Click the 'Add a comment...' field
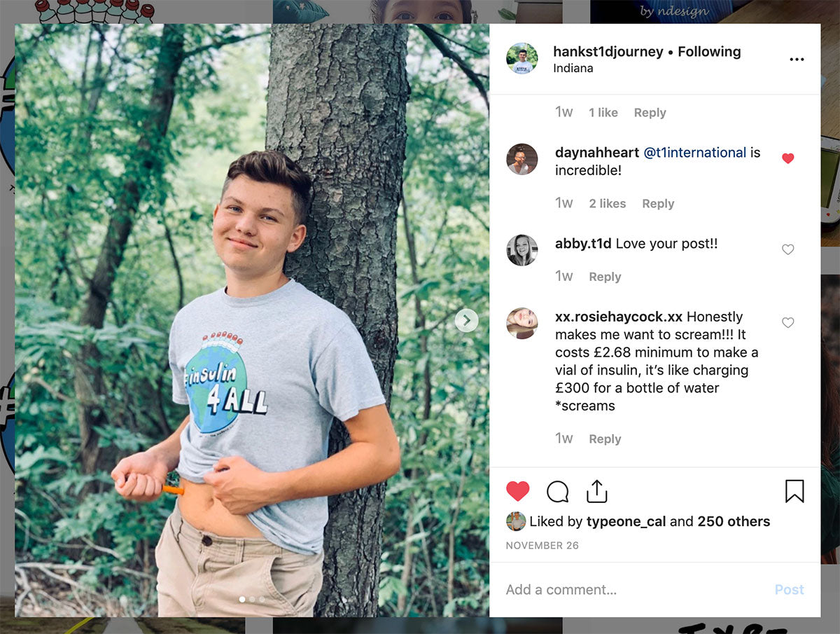Image resolution: width=840 pixels, height=634 pixels. (630, 590)
